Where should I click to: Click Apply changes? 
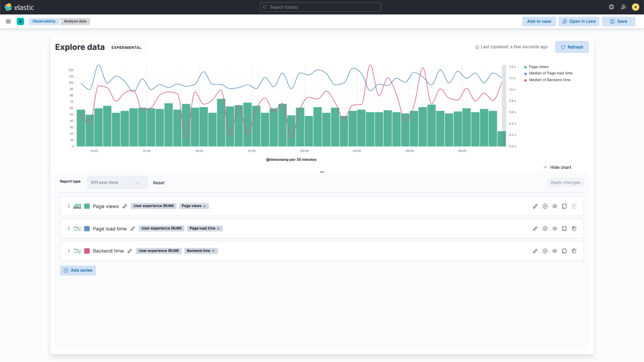pos(565,182)
